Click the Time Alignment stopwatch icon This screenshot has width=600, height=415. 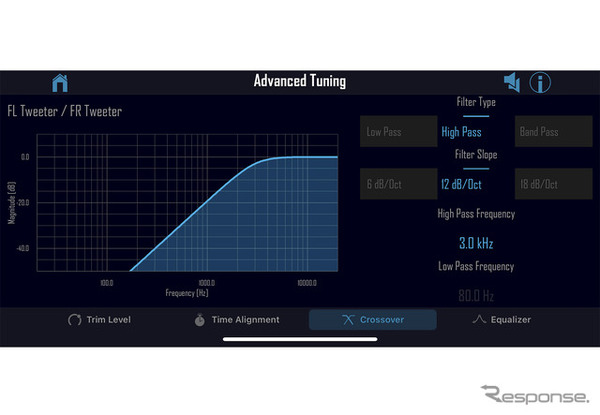(199, 320)
